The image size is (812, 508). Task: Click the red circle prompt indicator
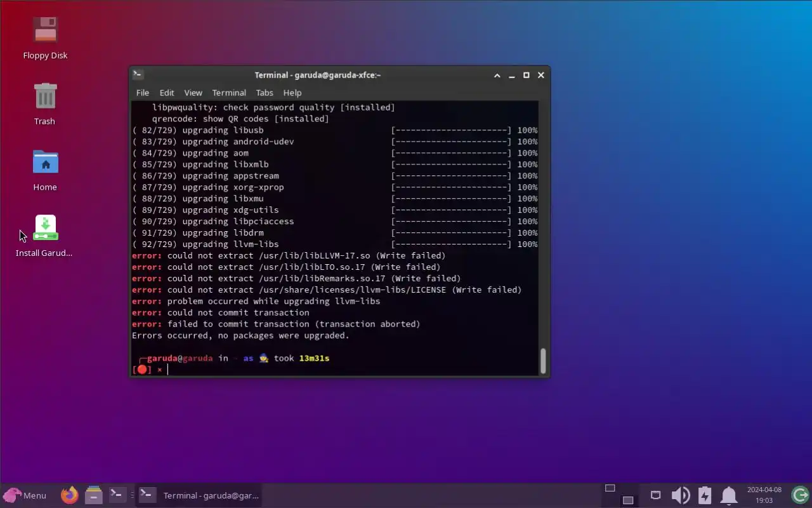click(142, 370)
